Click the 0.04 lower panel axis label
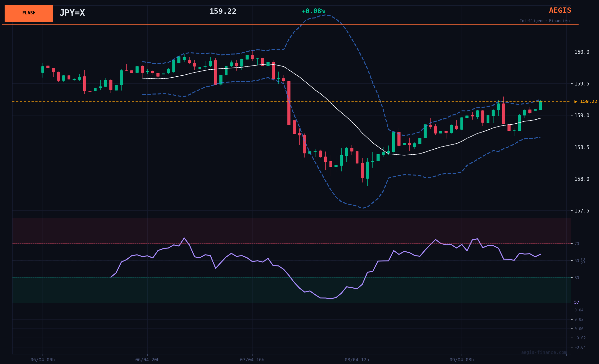Image resolution: width=599 pixels, height=364 pixels. [x=579, y=310]
